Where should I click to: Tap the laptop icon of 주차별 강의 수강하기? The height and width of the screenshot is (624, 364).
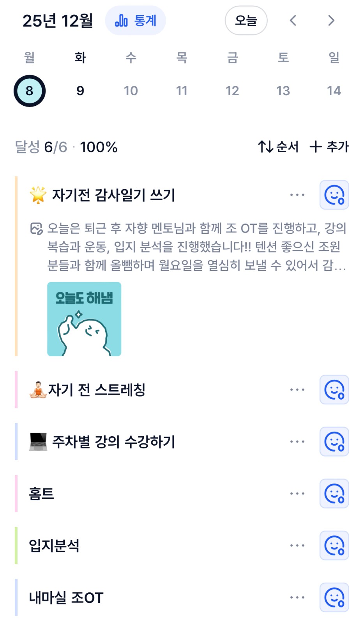click(x=38, y=442)
